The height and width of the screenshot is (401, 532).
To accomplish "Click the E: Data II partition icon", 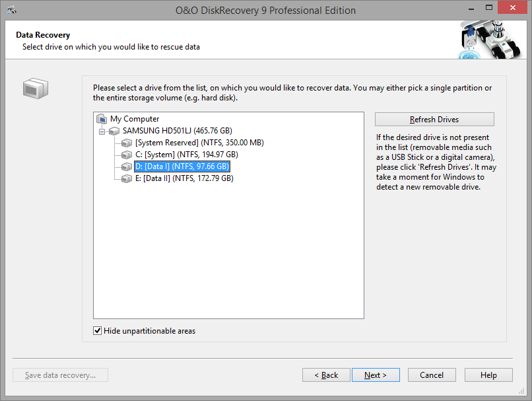I will [x=127, y=178].
